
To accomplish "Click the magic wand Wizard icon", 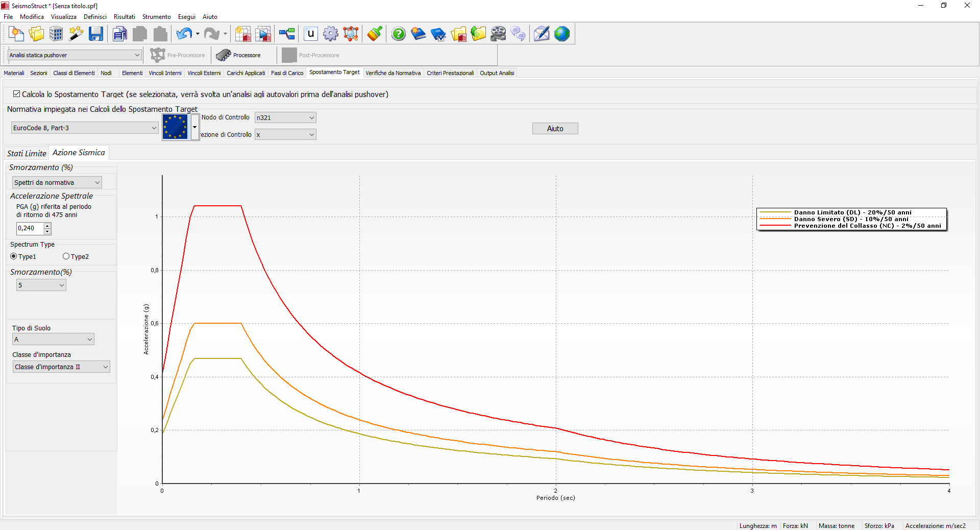I will (76, 34).
